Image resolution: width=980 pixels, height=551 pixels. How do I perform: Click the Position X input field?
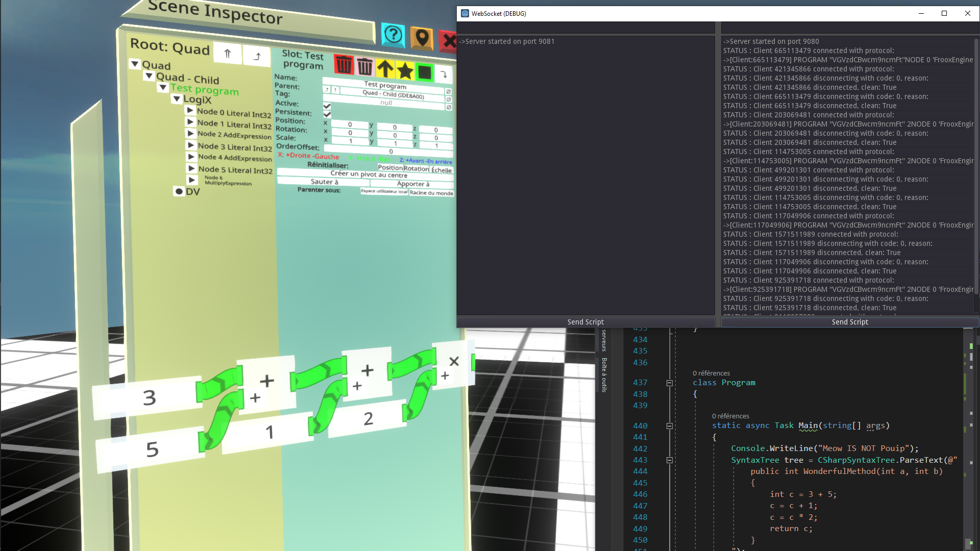[350, 124]
